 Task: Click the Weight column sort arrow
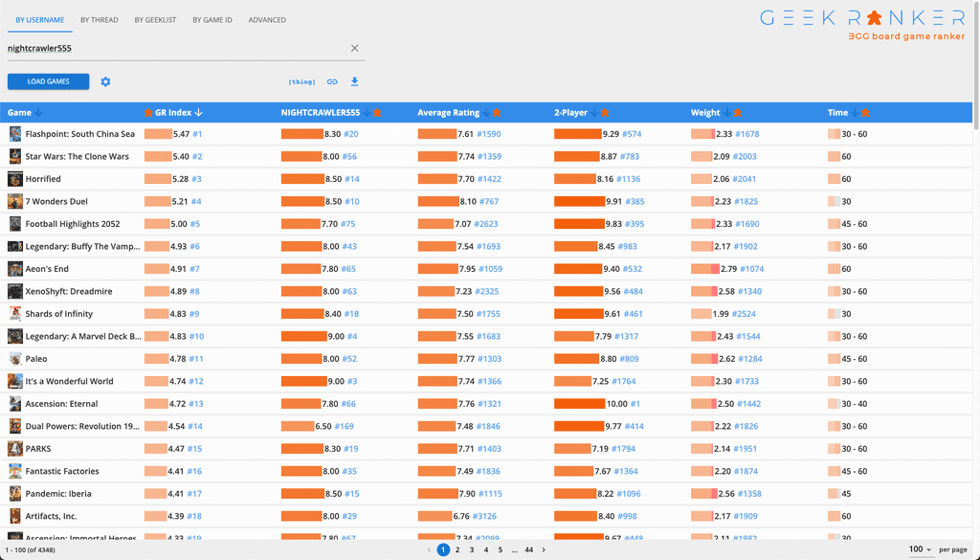[x=727, y=113]
